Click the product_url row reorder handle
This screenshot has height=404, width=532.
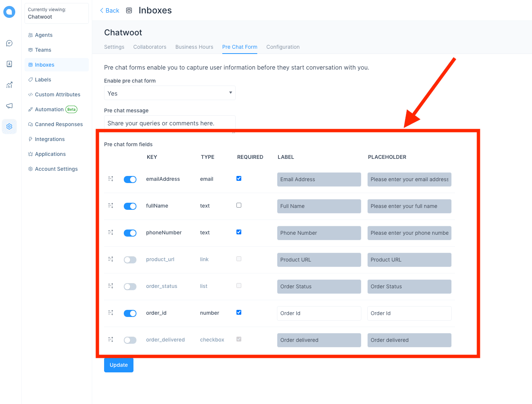point(110,259)
